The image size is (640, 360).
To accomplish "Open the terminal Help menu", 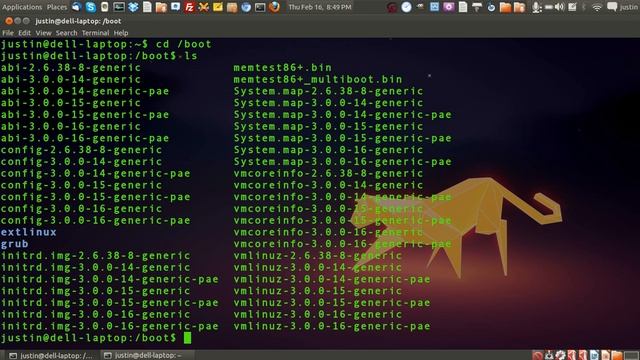I will tap(121, 33).
